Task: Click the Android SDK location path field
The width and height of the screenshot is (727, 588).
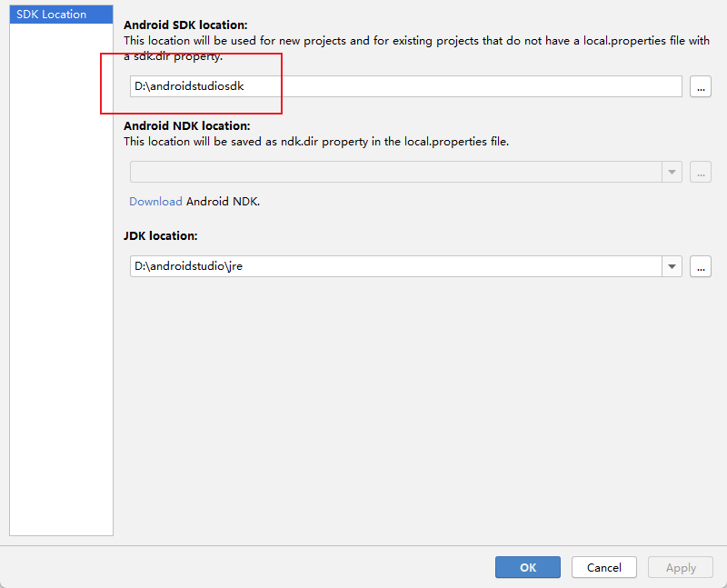Action: pyautogui.click(x=405, y=86)
